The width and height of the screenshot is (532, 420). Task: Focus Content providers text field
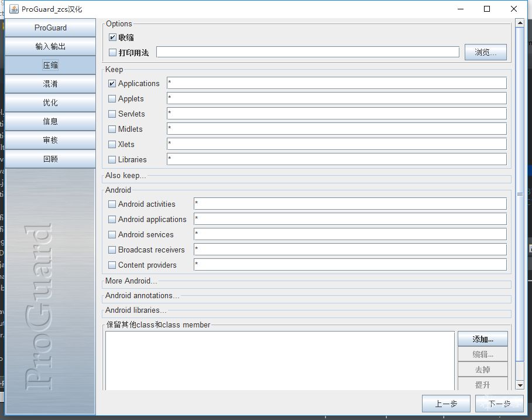[x=350, y=265]
